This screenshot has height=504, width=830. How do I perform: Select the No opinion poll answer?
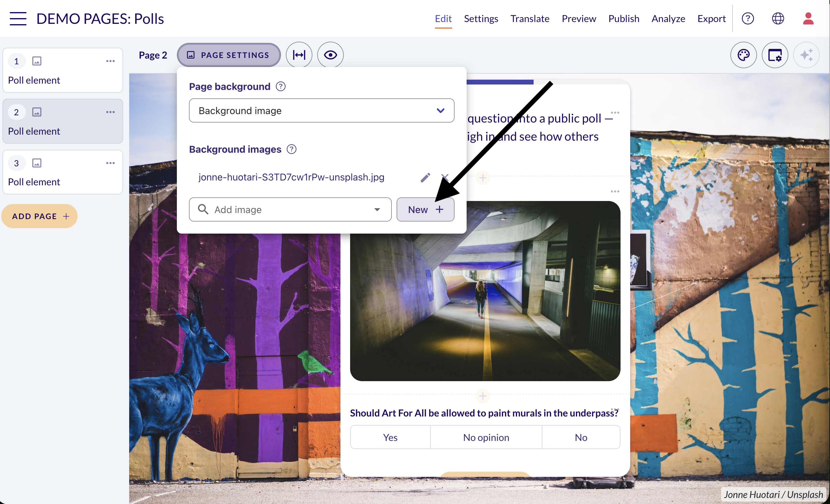(x=486, y=437)
